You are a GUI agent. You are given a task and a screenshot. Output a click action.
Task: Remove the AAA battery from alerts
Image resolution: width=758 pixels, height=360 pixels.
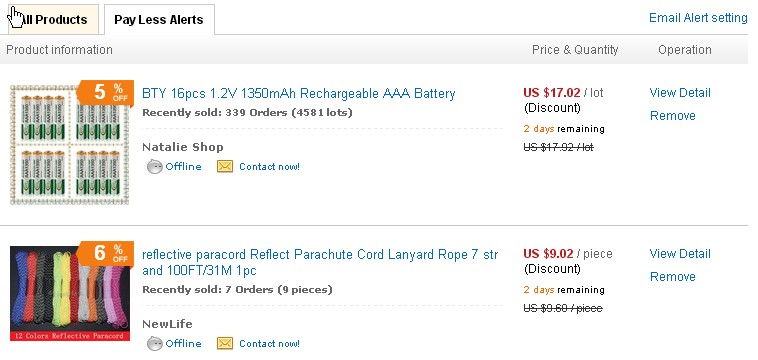672,115
